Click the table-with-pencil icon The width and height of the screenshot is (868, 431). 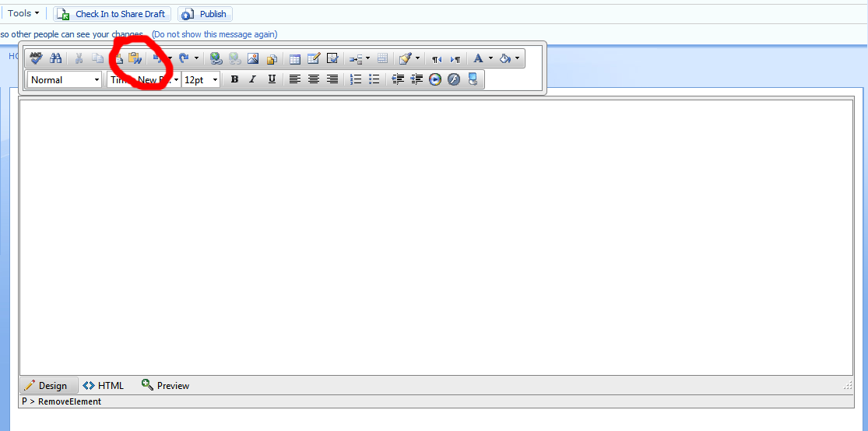(313, 58)
